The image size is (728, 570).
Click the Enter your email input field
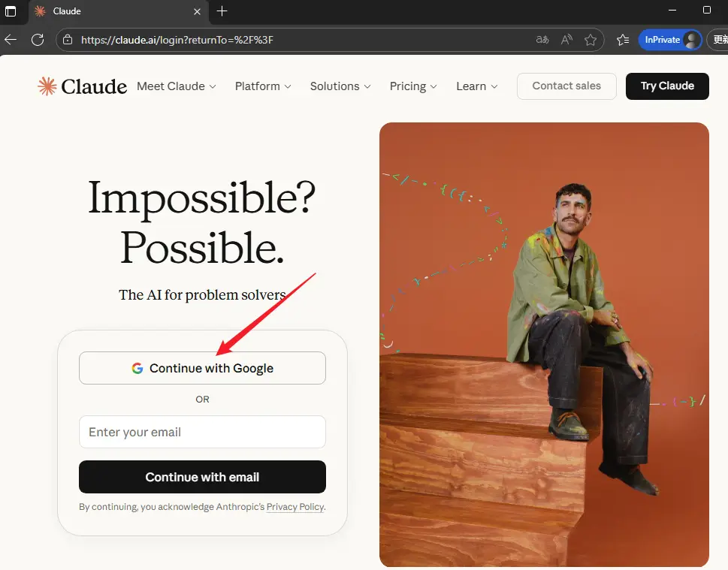tap(202, 432)
